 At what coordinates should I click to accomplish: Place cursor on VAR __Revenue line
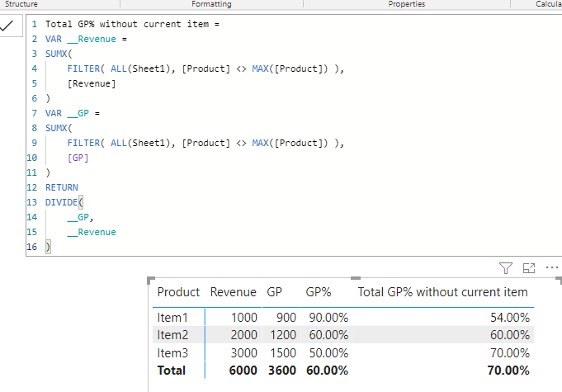tap(86, 39)
